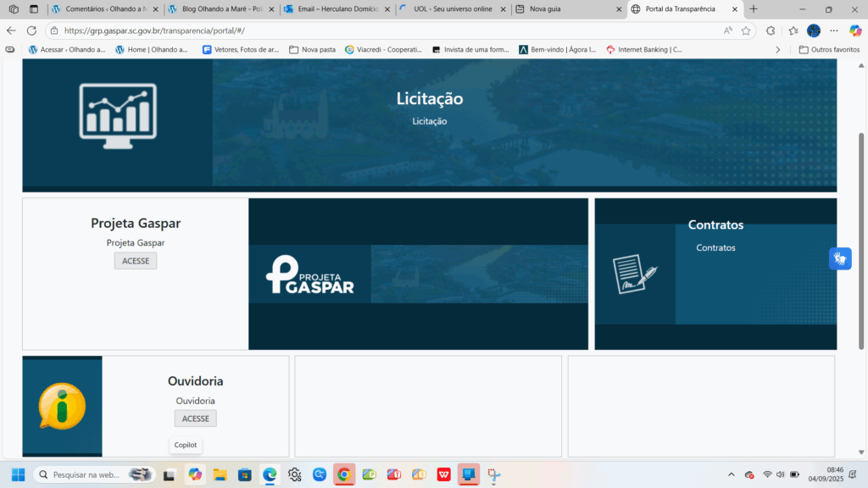Open the Copilot icon in browser toolbar
Viewport: 868px width, 488px height.
855,30
